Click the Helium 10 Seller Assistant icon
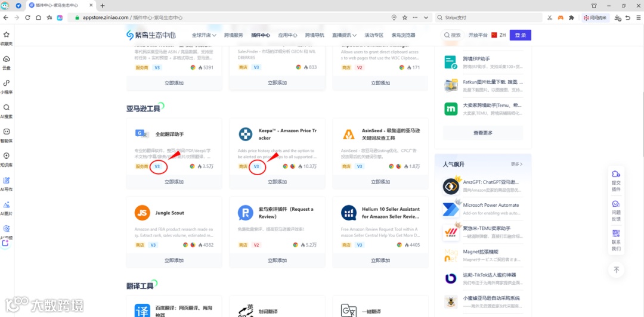The width and height of the screenshot is (644, 317). tap(349, 213)
